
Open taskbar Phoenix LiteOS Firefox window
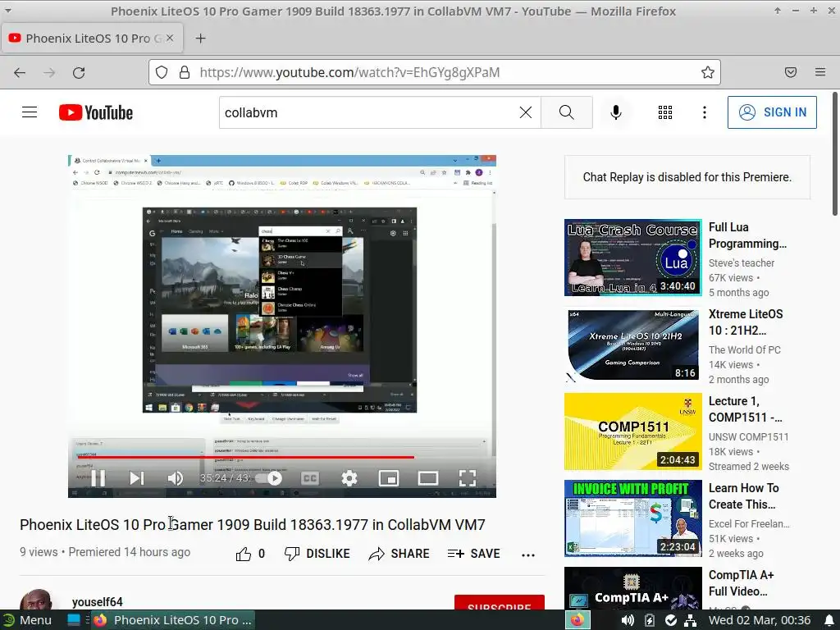(x=172, y=620)
